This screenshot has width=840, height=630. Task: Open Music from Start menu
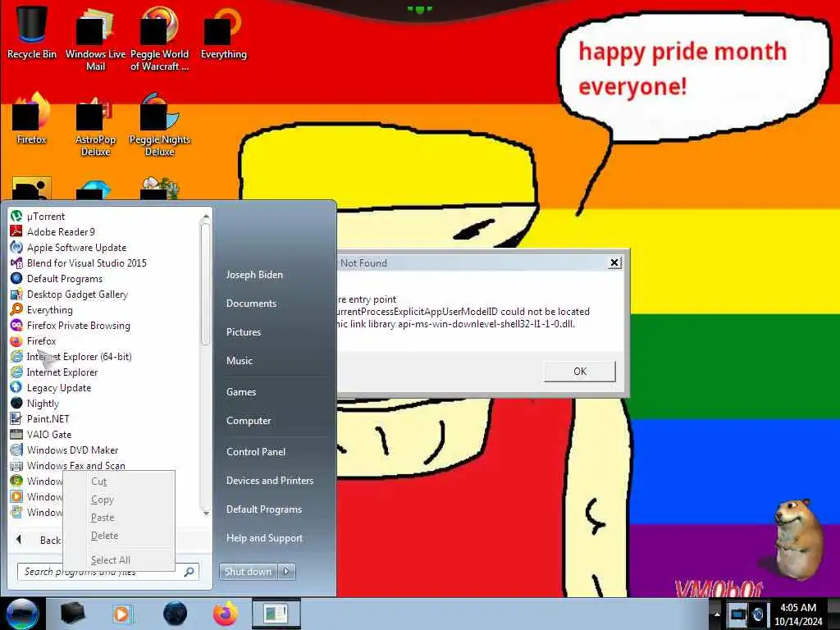tap(239, 361)
